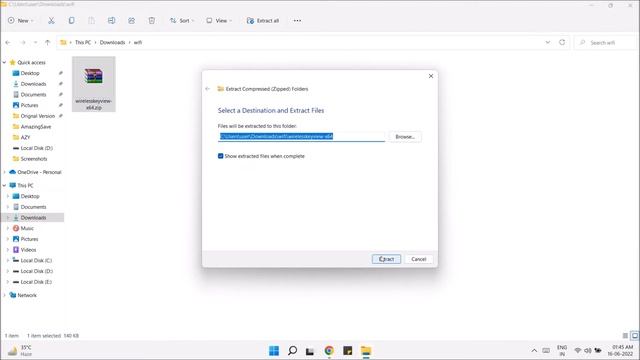Open Pictures under Quick access

(29, 105)
